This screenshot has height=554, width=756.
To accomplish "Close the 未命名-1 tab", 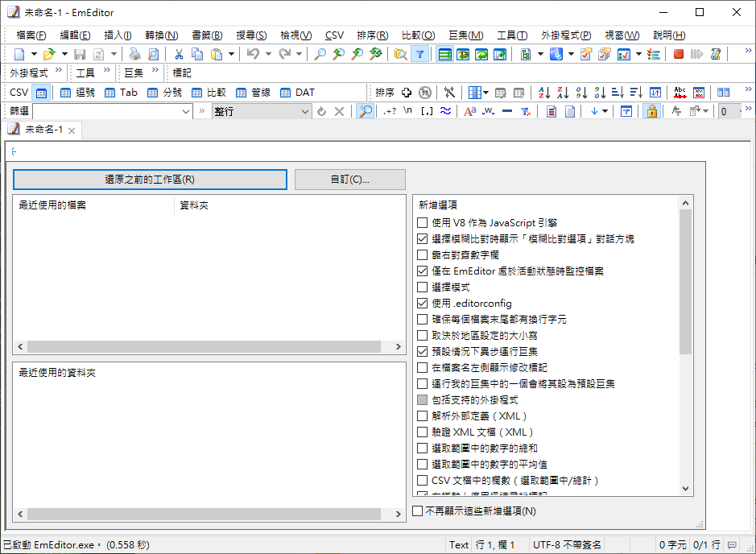I will tap(72, 130).
